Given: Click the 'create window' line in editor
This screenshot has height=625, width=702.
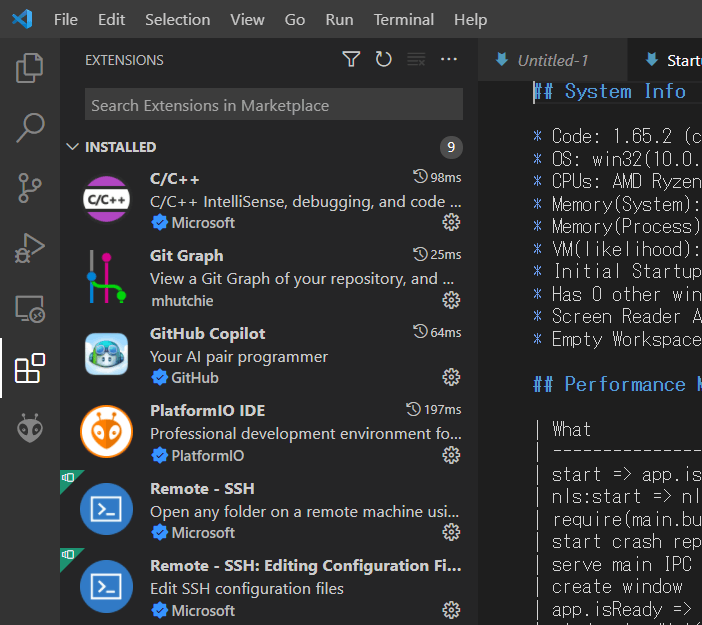Looking at the screenshot, I should [x=617, y=586].
